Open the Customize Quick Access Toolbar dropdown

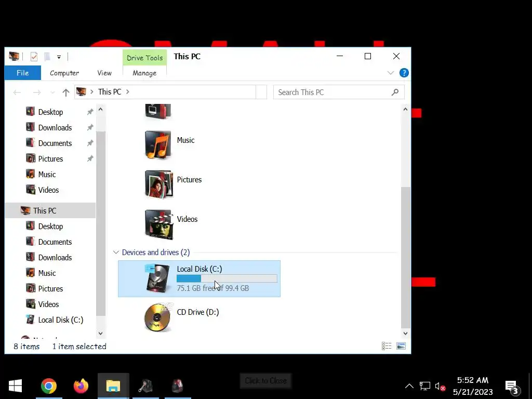tap(59, 57)
